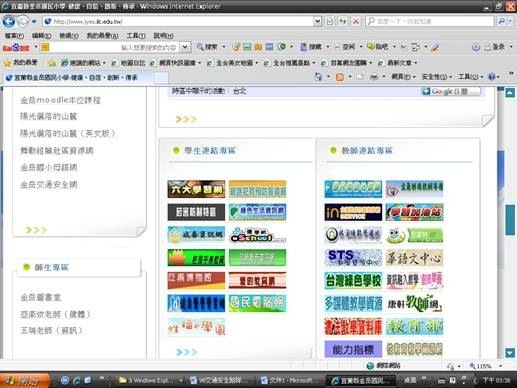The width and height of the screenshot is (517, 388).
Task: Open the 工具(T) menu in menu bar
Action: click(136, 35)
